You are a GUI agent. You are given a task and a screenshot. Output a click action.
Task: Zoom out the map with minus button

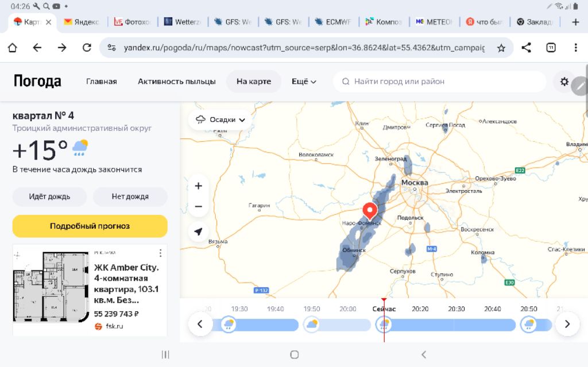(199, 206)
